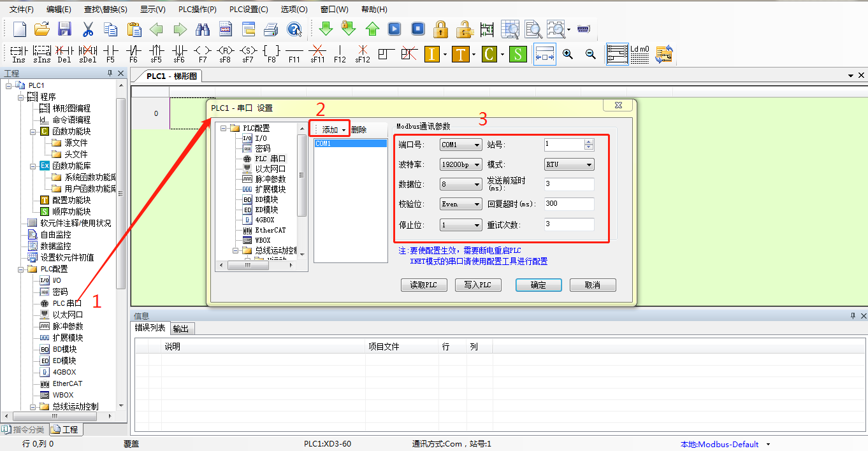Viewport: 868px width, 451px height.
Task: Select 以太网口 in the project tree
Action: 68,315
